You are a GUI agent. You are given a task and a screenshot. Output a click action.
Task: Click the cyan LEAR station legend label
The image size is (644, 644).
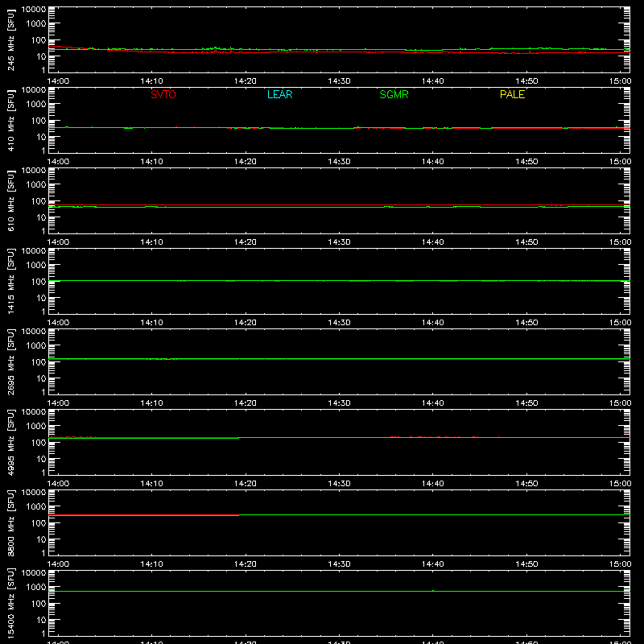tap(279, 94)
